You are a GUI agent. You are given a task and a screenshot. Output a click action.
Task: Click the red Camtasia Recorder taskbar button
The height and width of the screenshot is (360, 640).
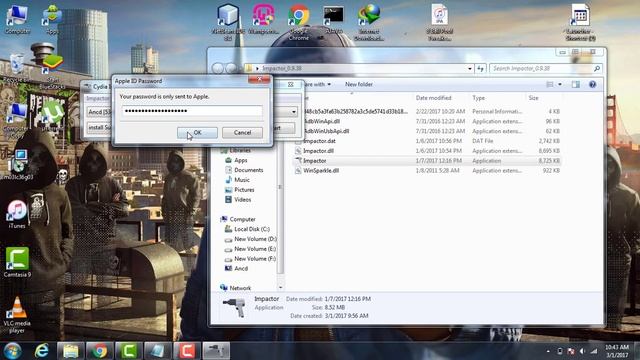[x=187, y=351]
